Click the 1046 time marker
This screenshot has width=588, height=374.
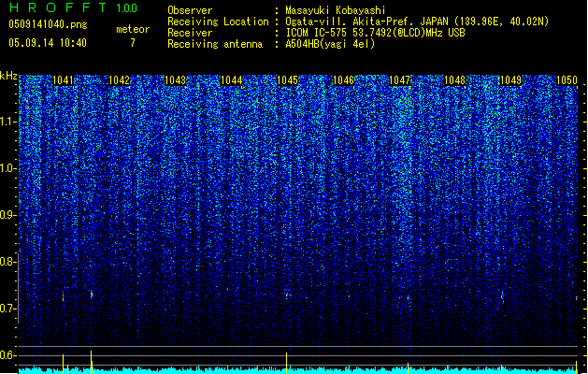(x=343, y=80)
